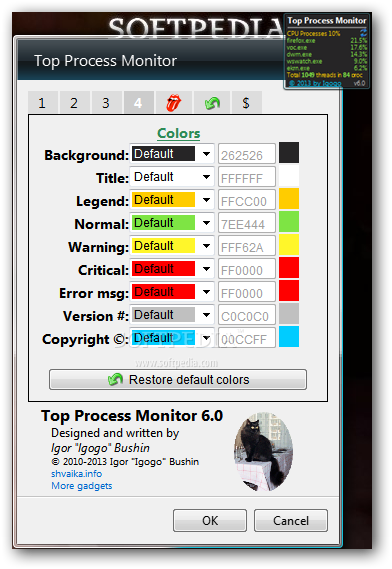Click the Cancel button
Screen dimensions: 392x569
[291, 520]
